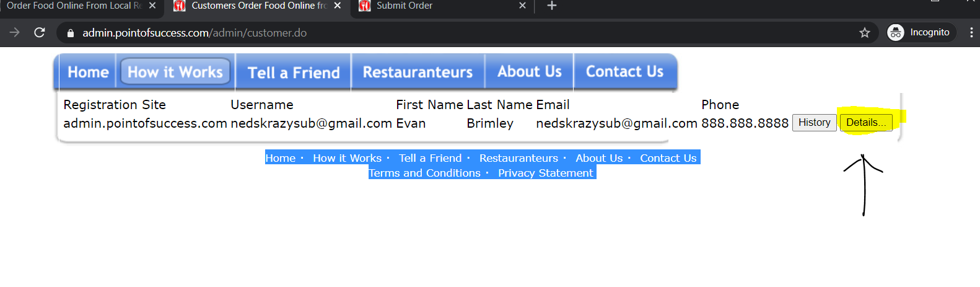Click the footer Home link
Viewport: 980px width, 287px height.
pyautogui.click(x=281, y=158)
